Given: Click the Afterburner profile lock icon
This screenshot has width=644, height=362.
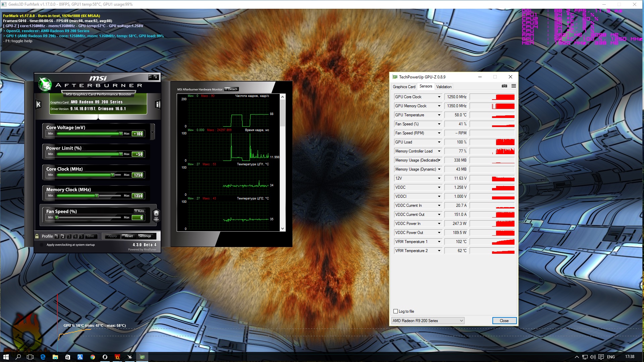Looking at the screenshot, I should [37, 236].
